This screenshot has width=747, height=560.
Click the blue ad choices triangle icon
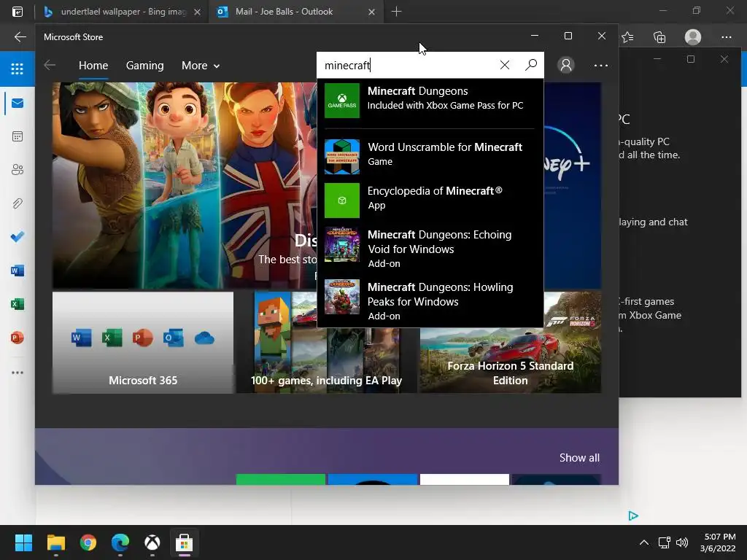(x=632, y=516)
